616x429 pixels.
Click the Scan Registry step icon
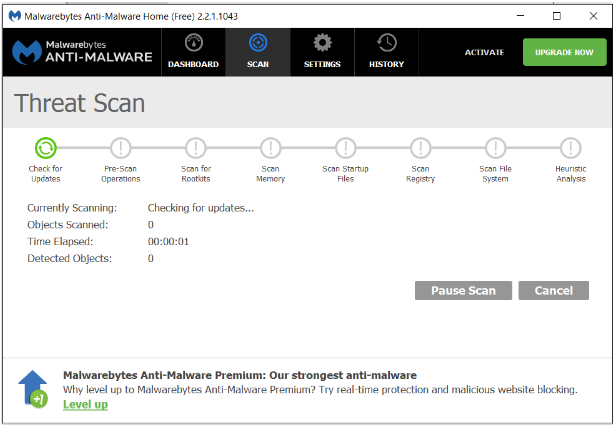421,149
